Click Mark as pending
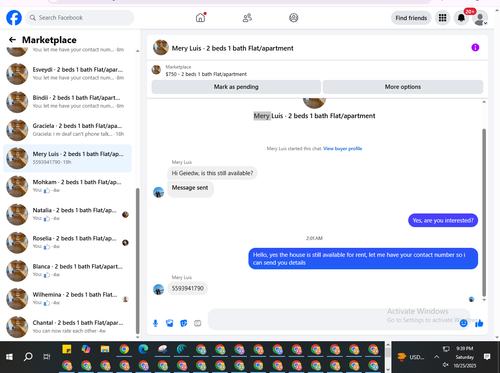500x373 pixels. tap(236, 87)
